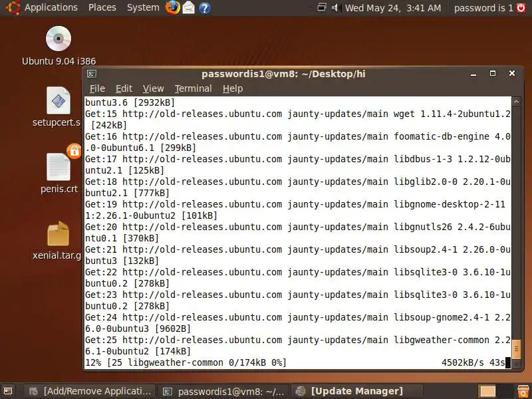This screenshot has height=399, width=532.
Task: Click the terminal window menu icon in titlebar
Action: [92, 74]
